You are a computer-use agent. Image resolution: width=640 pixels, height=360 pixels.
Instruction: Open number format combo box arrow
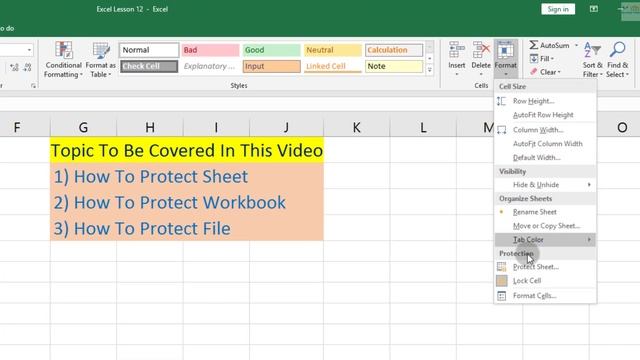29,50
